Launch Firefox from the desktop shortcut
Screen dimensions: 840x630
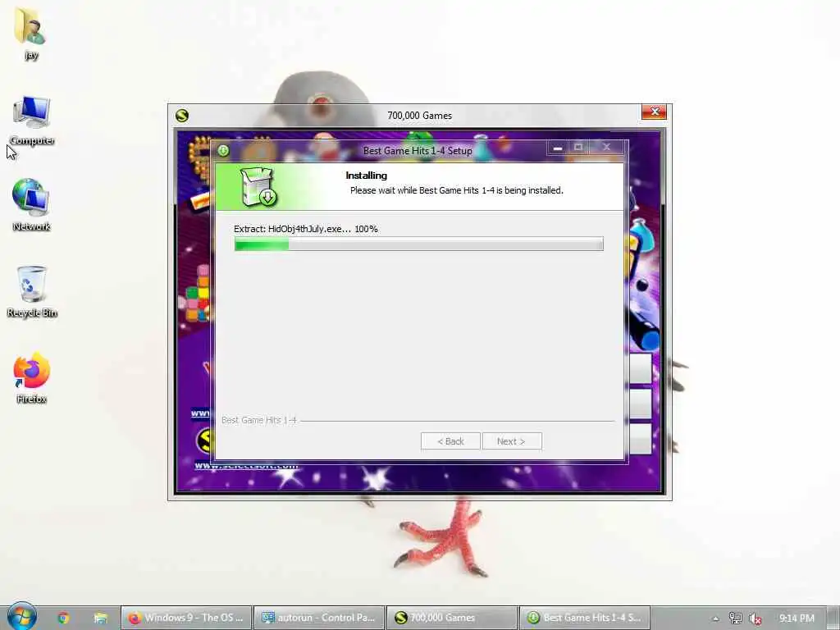(x=32, y=377)
